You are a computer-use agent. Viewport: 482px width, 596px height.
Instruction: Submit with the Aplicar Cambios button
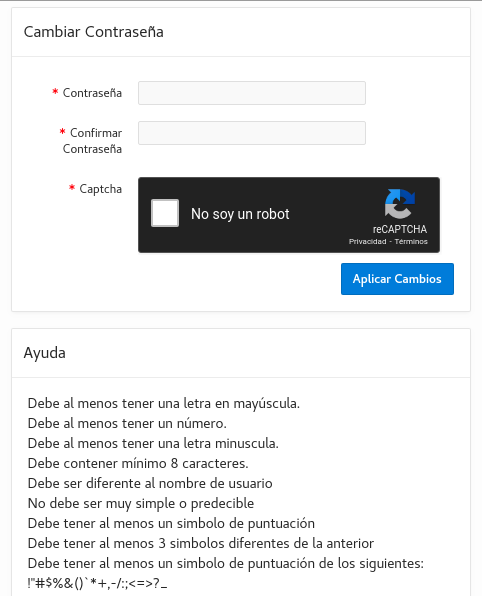coord(397,279)
